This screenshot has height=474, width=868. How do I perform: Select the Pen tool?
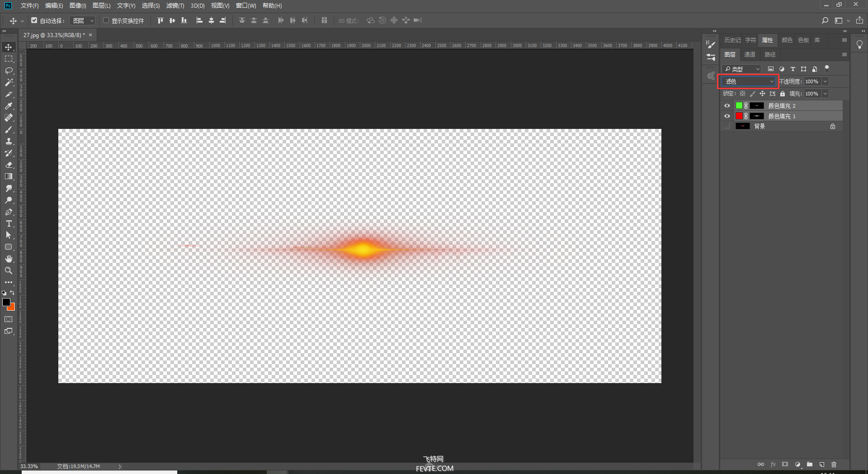tap(9, 212)
